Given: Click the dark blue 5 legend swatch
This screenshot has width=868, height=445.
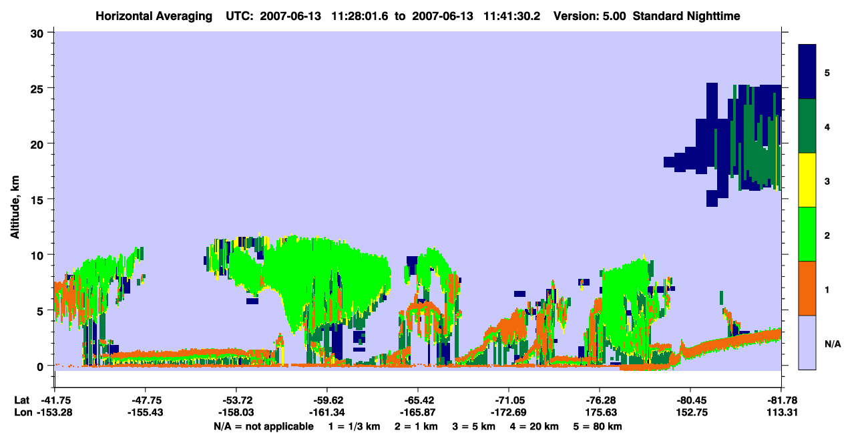Looking at the screenshot, I should pos(807,72).
